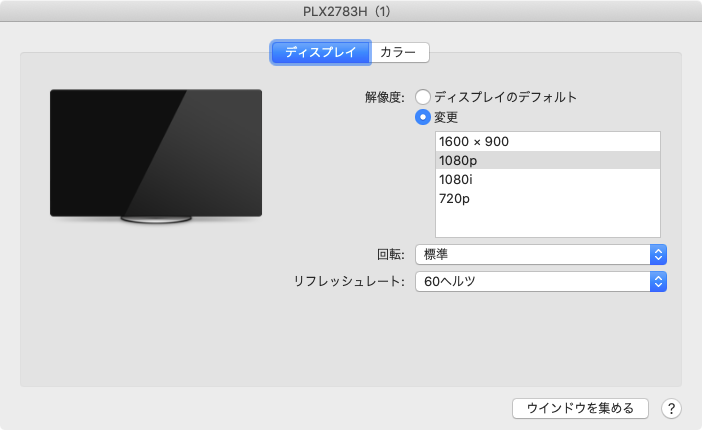
Task: Open the カラー tab
Action: pyautogui.click(x=400, y=52)
